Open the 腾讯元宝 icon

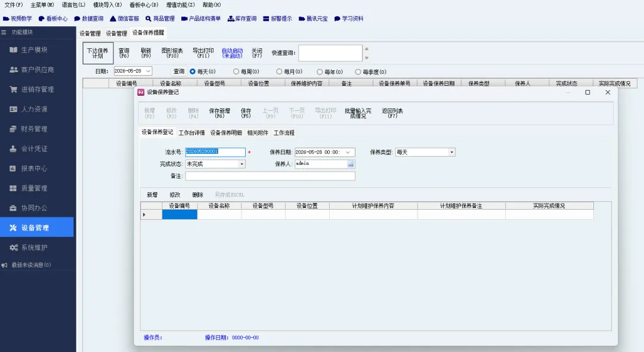pyautogui.click(x=314, y=18)
